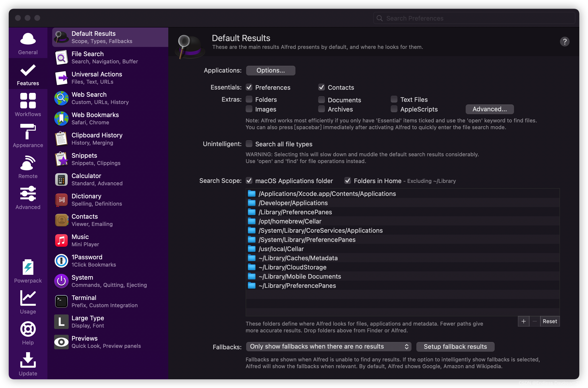
Task: Open the Usage graph icon
Action: coord(28,298)
